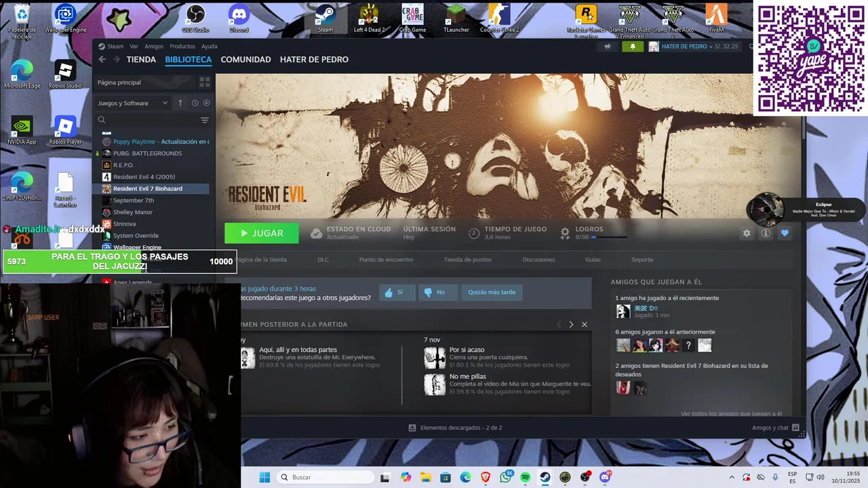
Task: Open the Ver menu
Action: pos(134,46)
